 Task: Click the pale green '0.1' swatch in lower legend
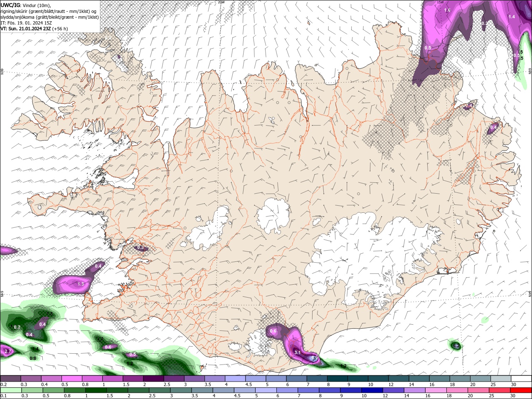click(10, 390)
